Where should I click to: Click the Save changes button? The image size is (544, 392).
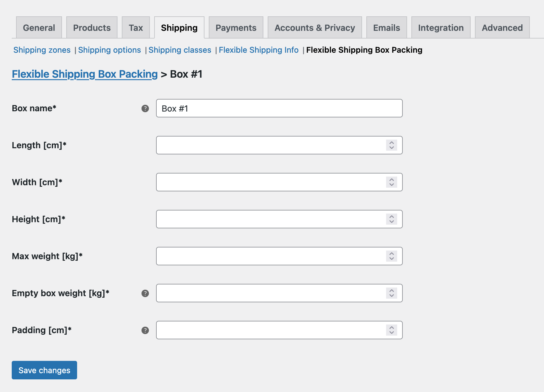[x=44, y=370]
